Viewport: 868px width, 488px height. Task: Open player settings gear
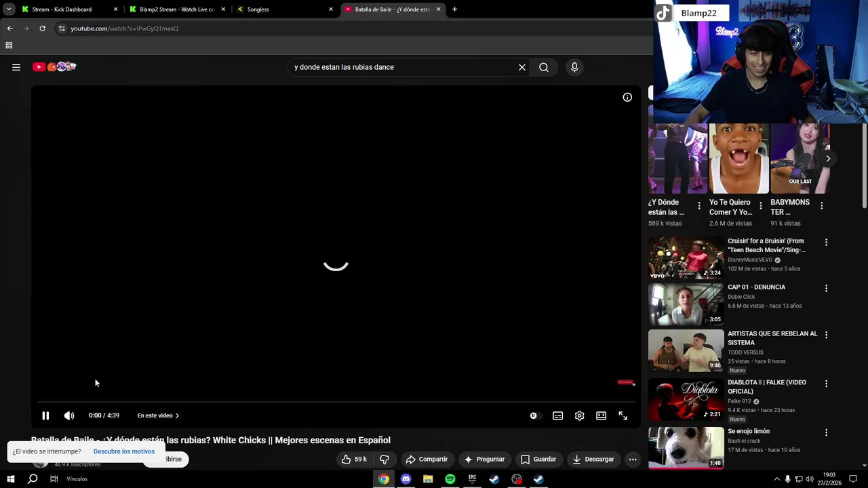[x=579, y=415]
